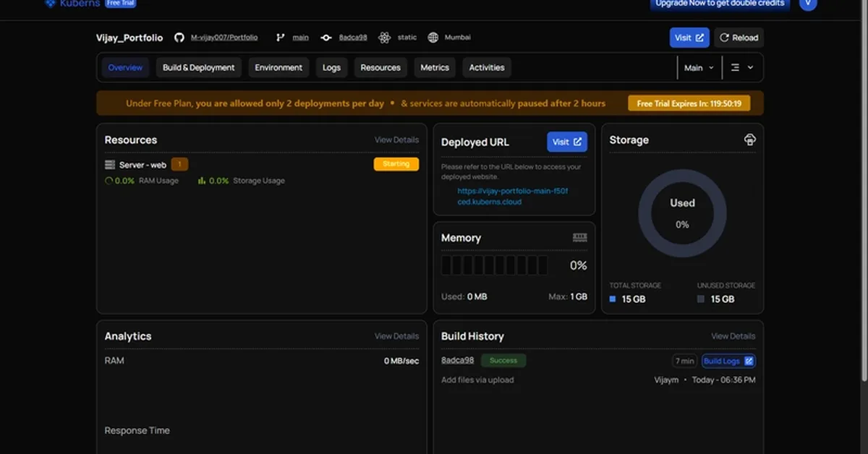
Task: Open the Build Logs for 8adca98
Action: [728, 361]
